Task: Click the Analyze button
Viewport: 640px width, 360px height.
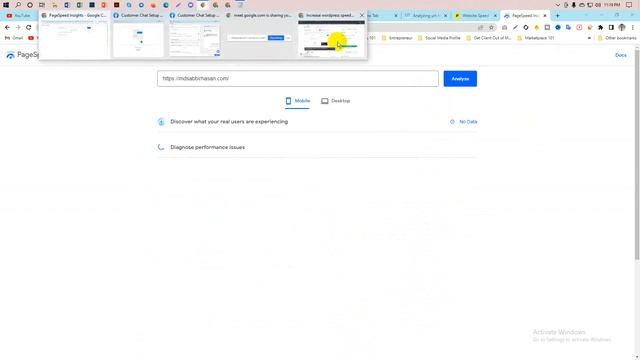Action: (460, 79)
